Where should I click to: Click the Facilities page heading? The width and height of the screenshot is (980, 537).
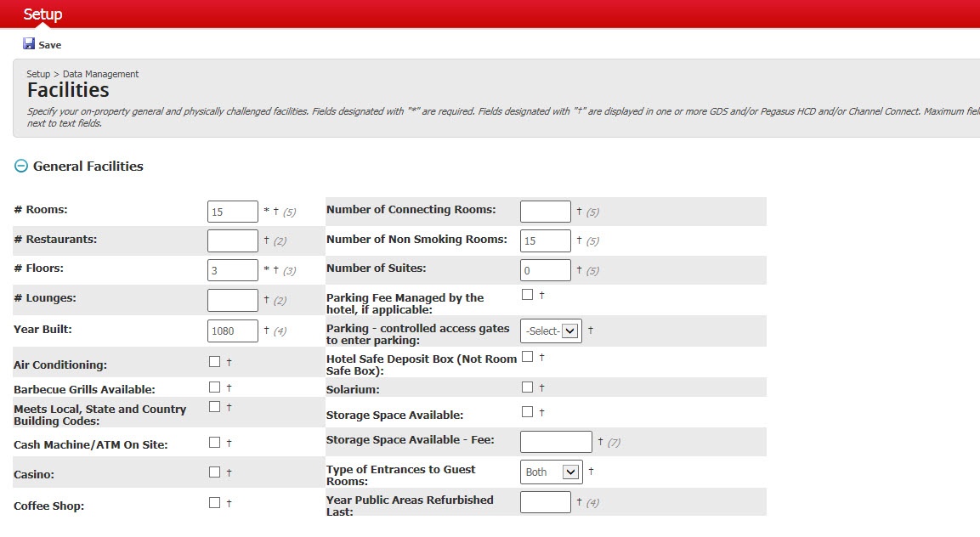point(68,90)
